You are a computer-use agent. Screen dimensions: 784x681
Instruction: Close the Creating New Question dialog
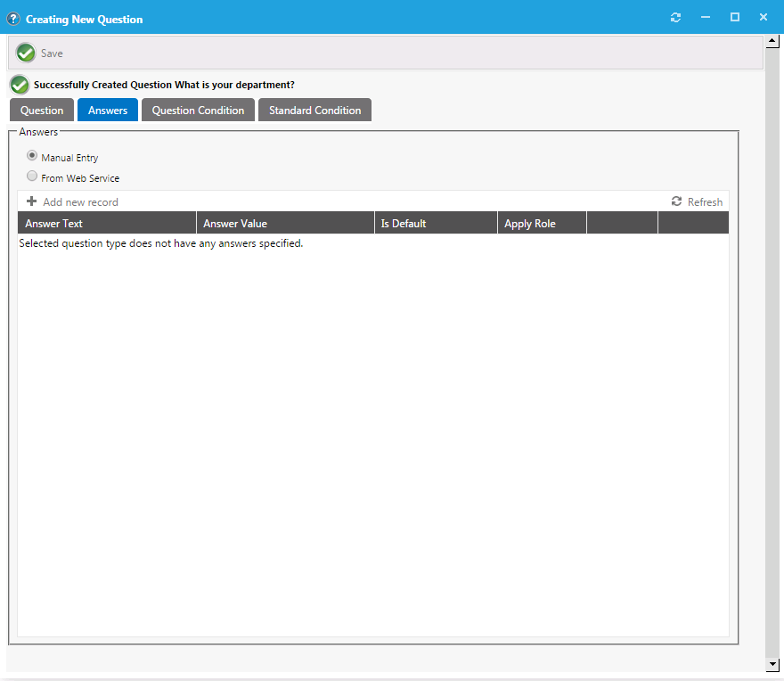click(764, 18)
